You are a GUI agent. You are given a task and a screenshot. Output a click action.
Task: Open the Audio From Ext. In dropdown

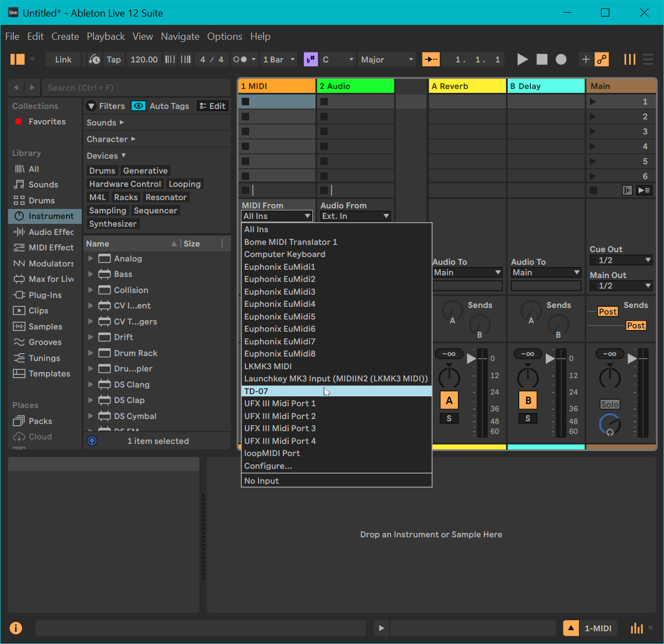pyautogui.click(x=355, y=216)
